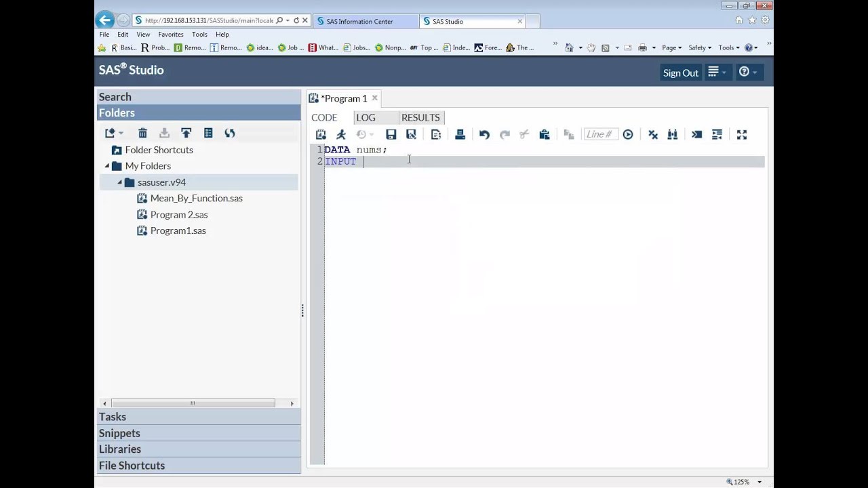Click the first icon in the code toolbar
Screen dimensions: 868x488
click(321, 134)
